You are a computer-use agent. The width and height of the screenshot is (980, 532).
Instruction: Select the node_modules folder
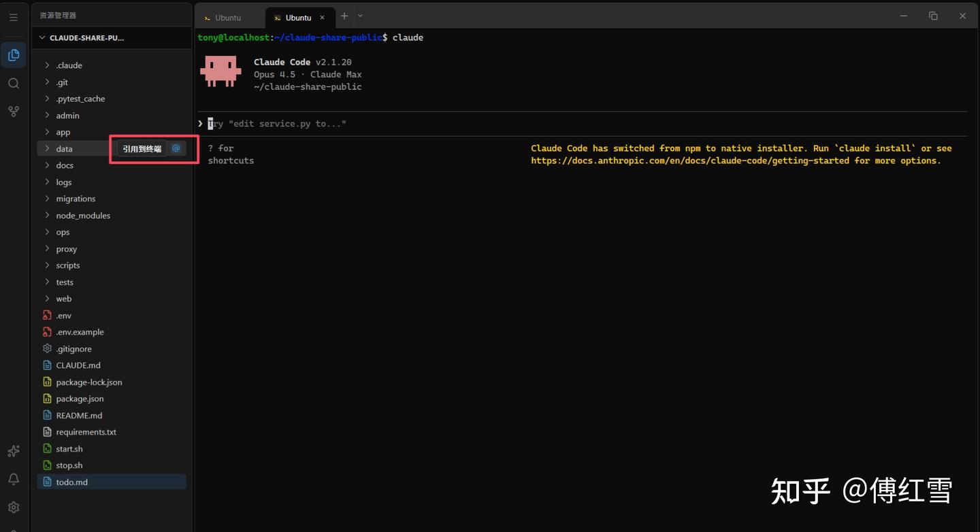click(112, 216)
